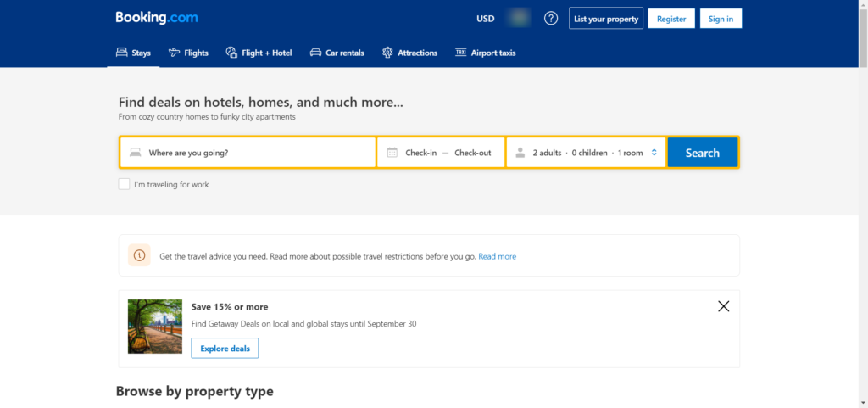Open the USD currency selector
The height and width of the screenshot is (408, 868).
pos(485,19)
